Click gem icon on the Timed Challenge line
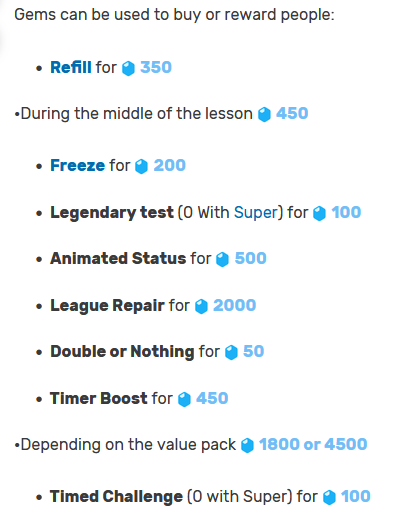The image size is (400, 522). coord(329,497)
